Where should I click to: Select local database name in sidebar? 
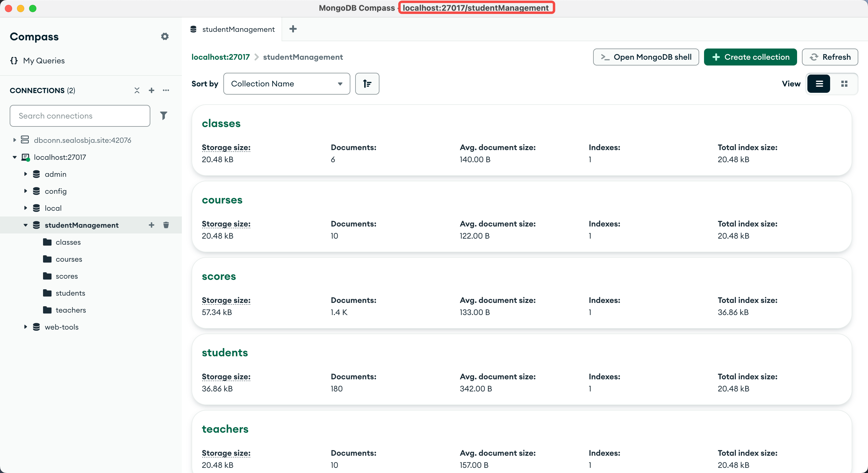click(x=53, y=208)
